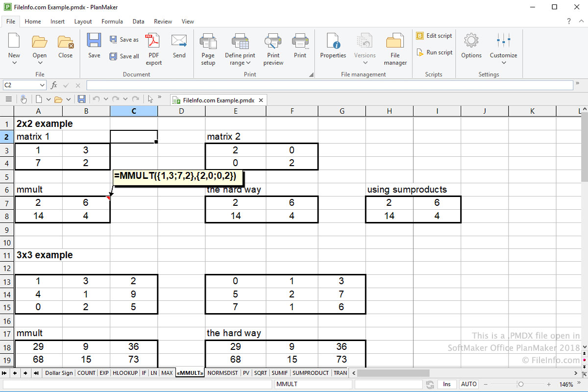Image resolution: width=588 pixels, height=392 pixels.
Task: Expand the Customize dropdown
Action: 504,63
